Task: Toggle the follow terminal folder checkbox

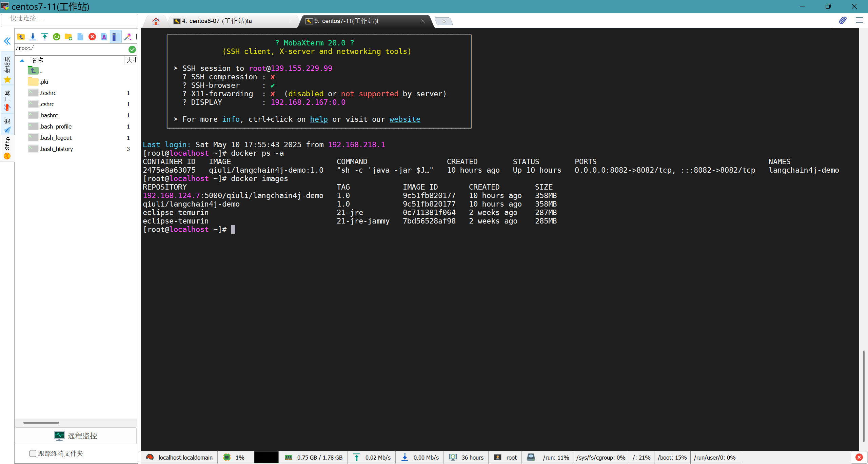Action: point(33,453)
